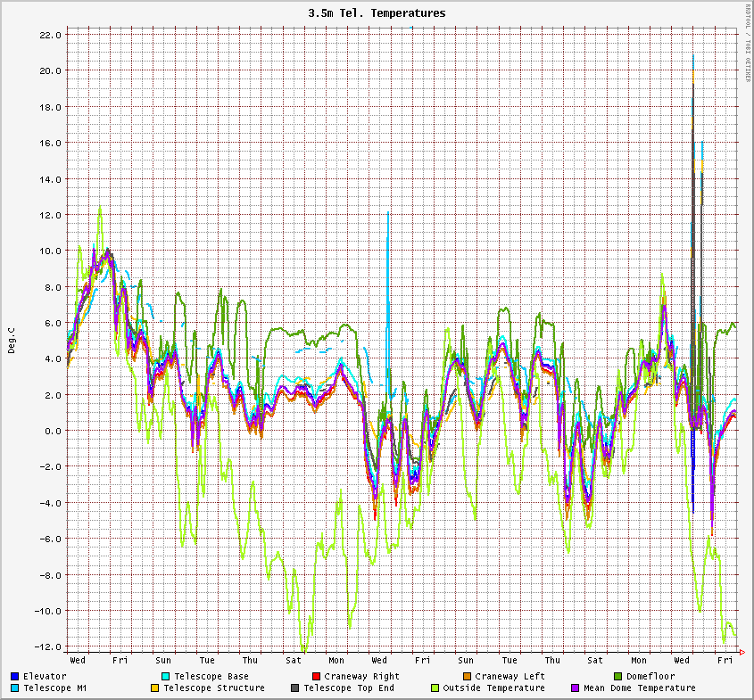The image size is (754, 700).
Task: Click the Elevator blue legend swatch
Action: click(15, 677)
